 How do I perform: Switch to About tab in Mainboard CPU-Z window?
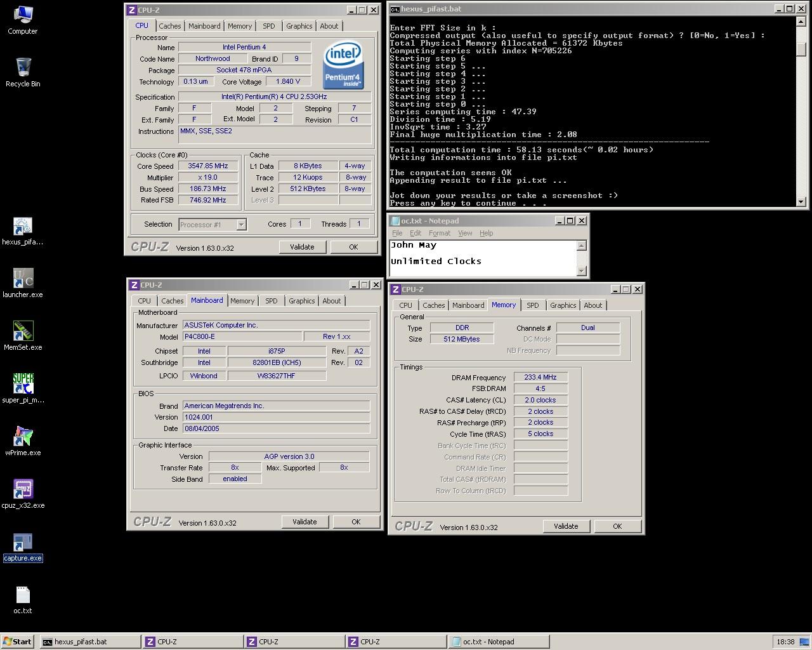coord(332,301)
